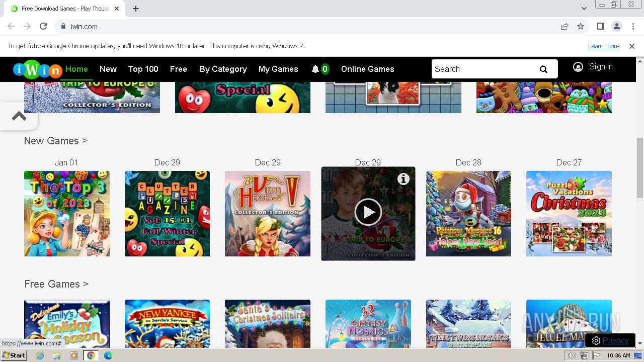The image size is (644, 362).
Task: Open the By Category menu
Action: [223, 69]
